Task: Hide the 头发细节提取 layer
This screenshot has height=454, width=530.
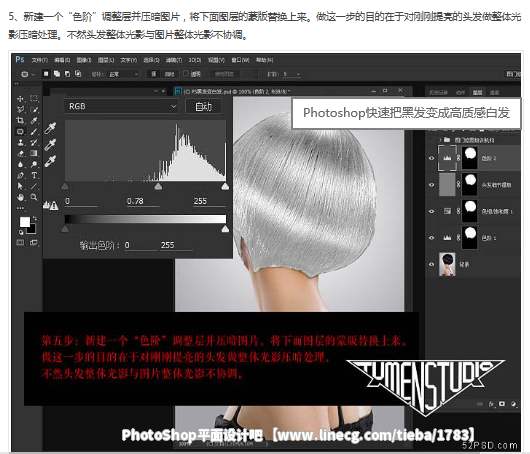Action: coord(432,185)
